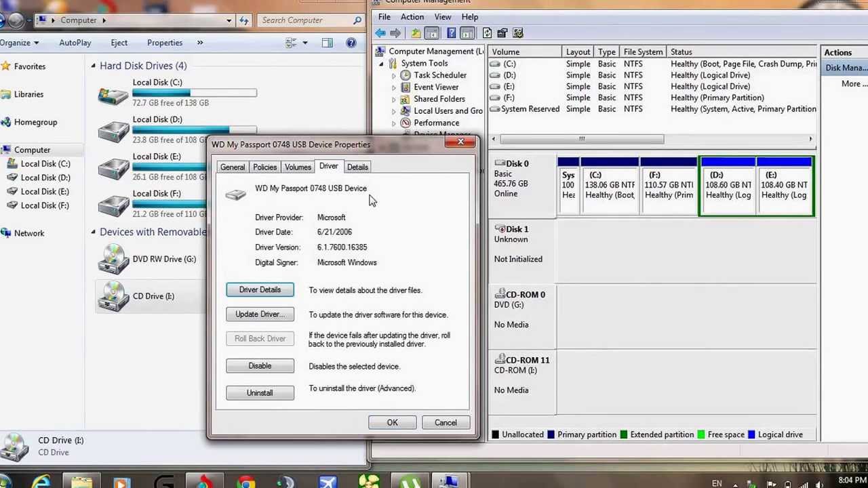Open Help menu in Computer Management
Viewport: 868px width, 488px height.
point(470,17)
